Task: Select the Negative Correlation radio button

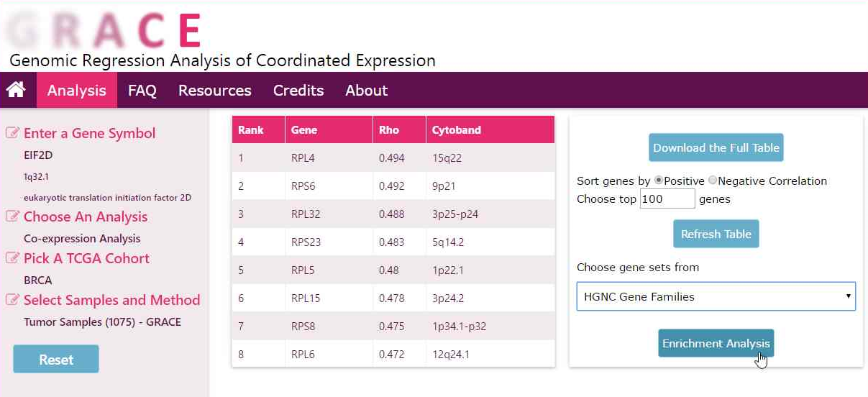Action: [712, 181]
